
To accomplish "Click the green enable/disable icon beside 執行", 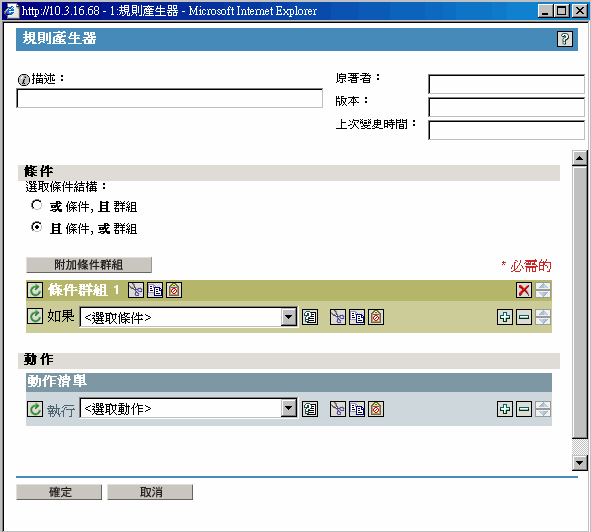I will pyautogui.click(x=35, y=409).
